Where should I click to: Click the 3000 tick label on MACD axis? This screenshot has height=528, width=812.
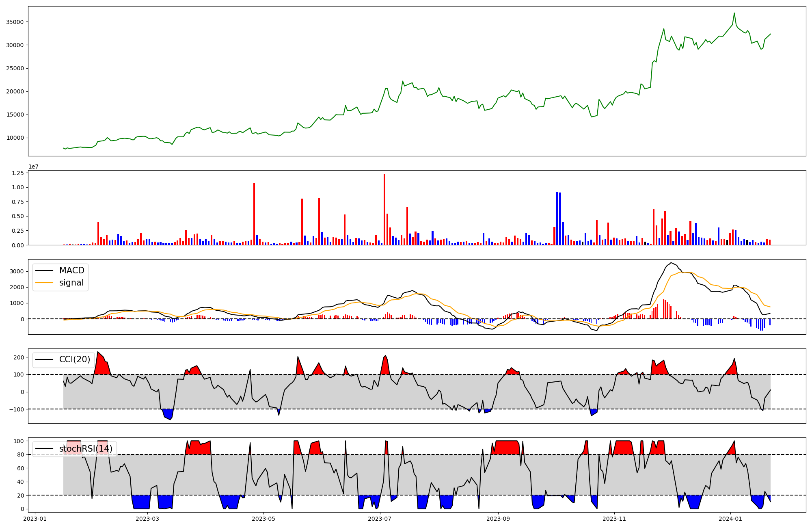point(17,271)
